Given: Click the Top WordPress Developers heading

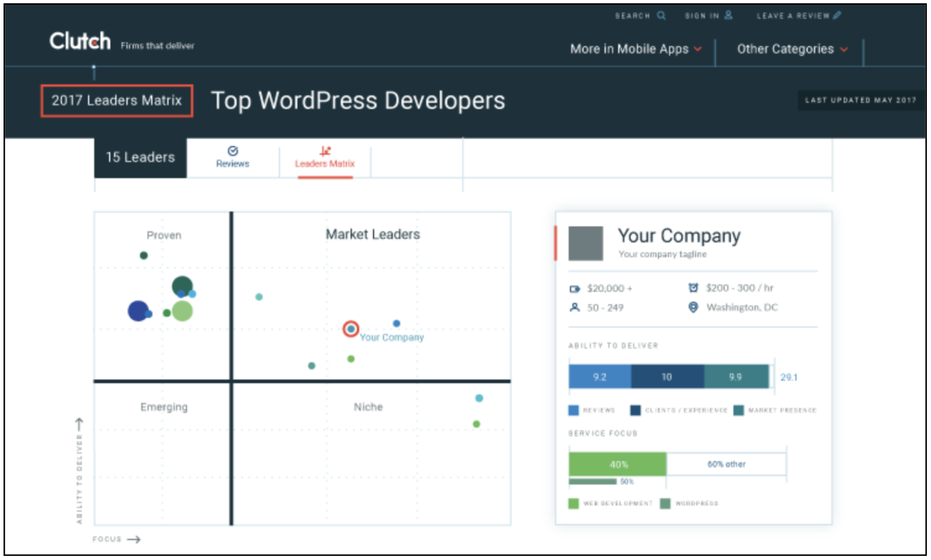Looking at the screenshot, I should [358, 101].
